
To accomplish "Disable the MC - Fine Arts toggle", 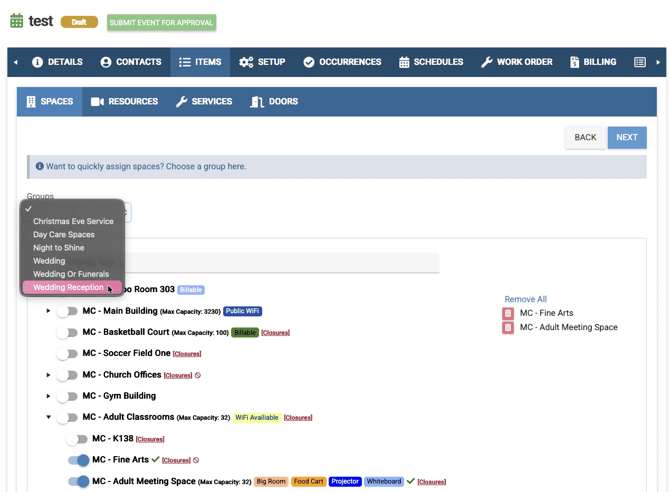I will (x=78, y=460).
